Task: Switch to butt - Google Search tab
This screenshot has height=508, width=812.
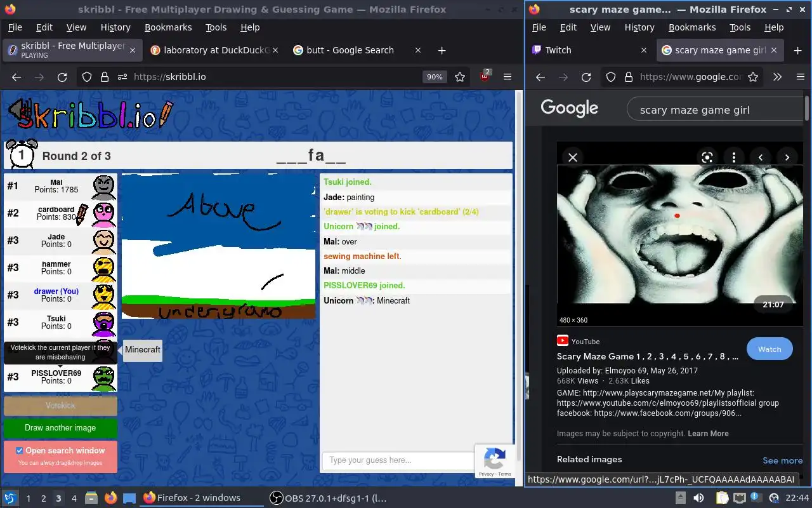Action: click(x=357, y=50)
